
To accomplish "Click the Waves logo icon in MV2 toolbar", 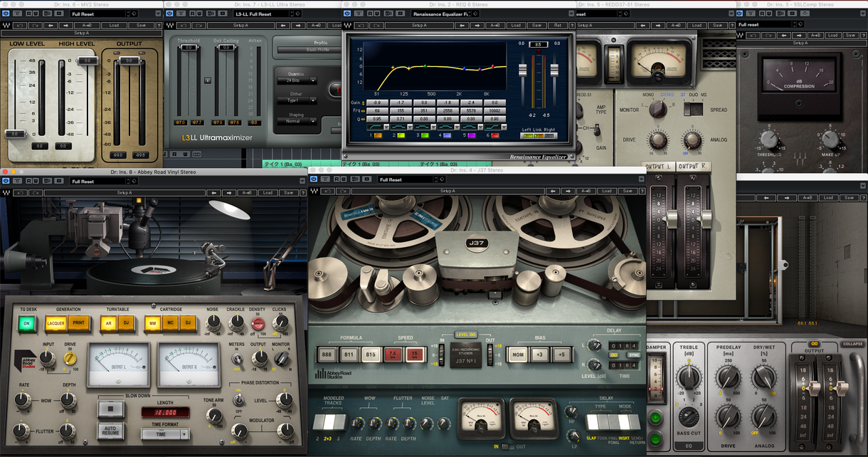I will [x=6, y=25].
